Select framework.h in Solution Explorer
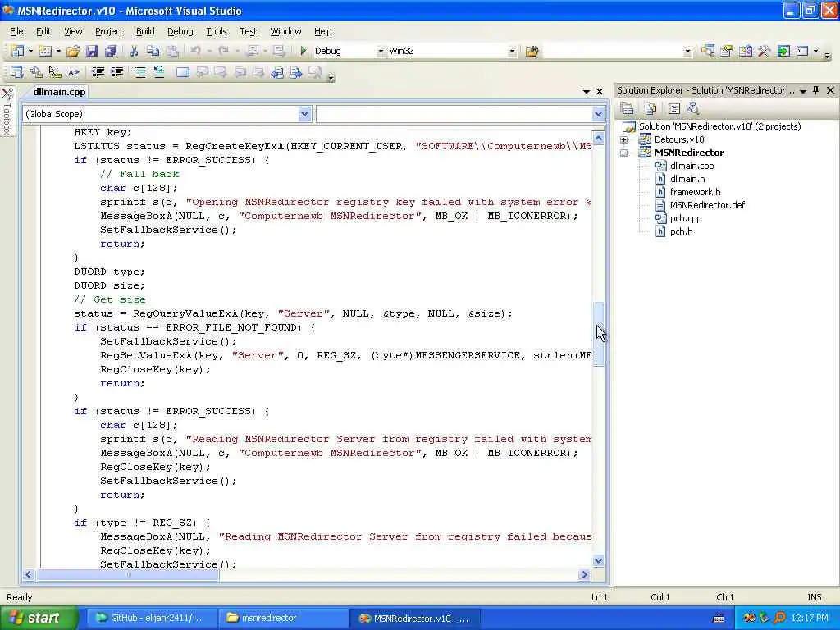The width and height of the screenshot is (840, 630). pyautogui.click(x=695, y=192)
